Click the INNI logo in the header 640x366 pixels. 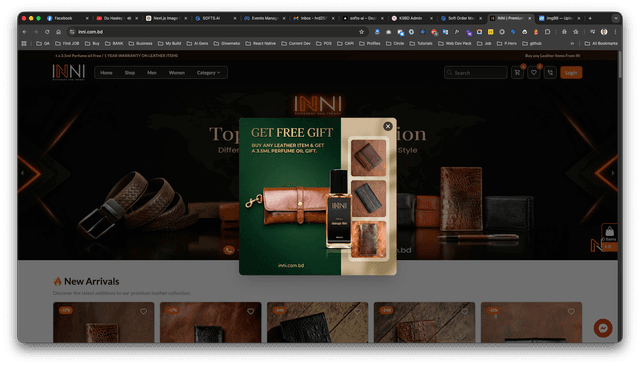click(x=69, y=72)
